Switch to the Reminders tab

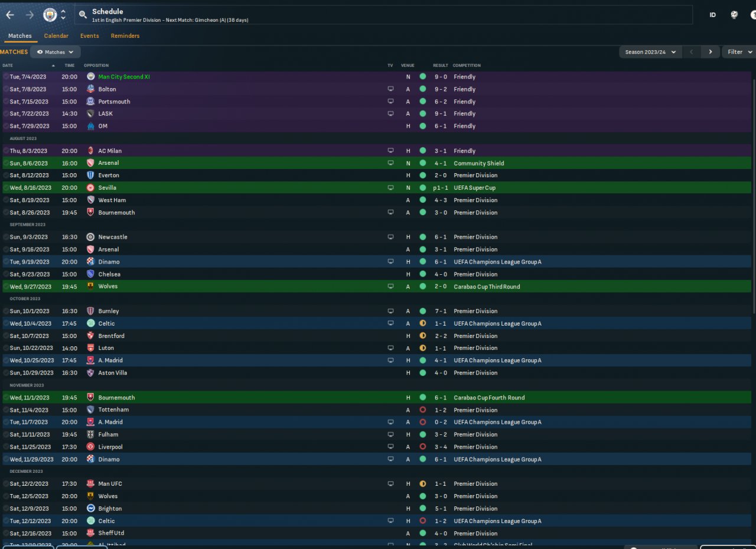coord(125,36)
